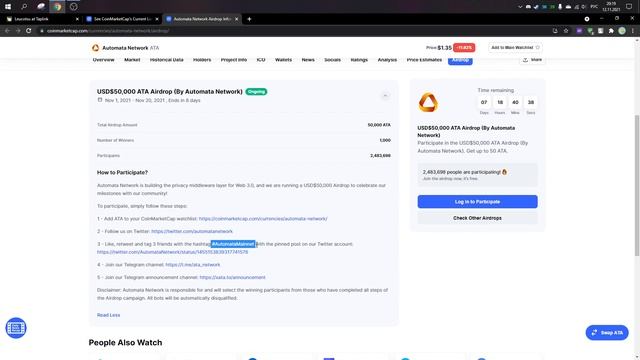Click the orange Automata logo in the sidebar card
Viewport: 640px width, 360px height.
click(428, 102)
